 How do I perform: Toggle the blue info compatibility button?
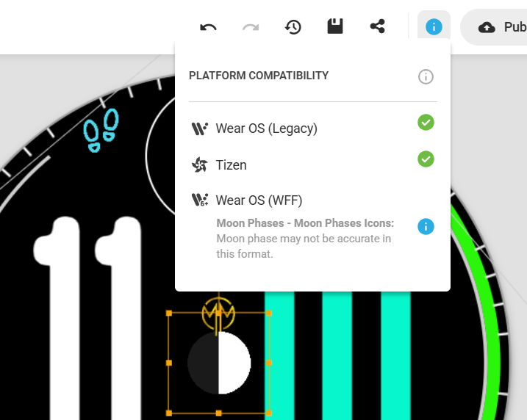click(x=434, y=26)
